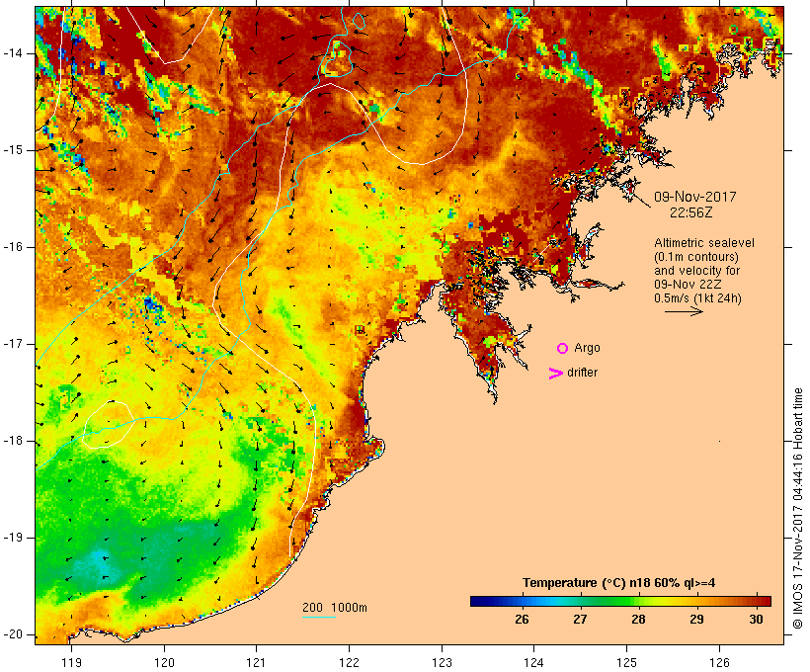Click the "drifter" legend label
This screenshot has height=672, width=810.
click(x=582, y=373)
